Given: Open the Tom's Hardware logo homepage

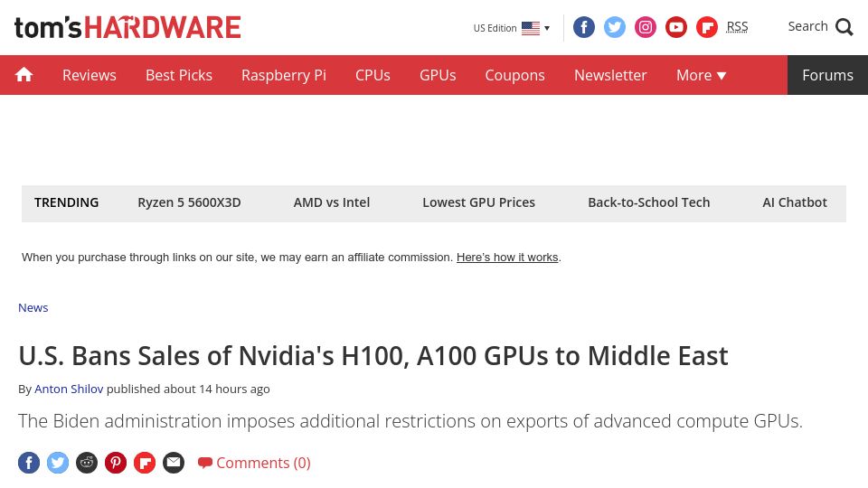Looking at the screenshot, I should (x=127, y=28).
